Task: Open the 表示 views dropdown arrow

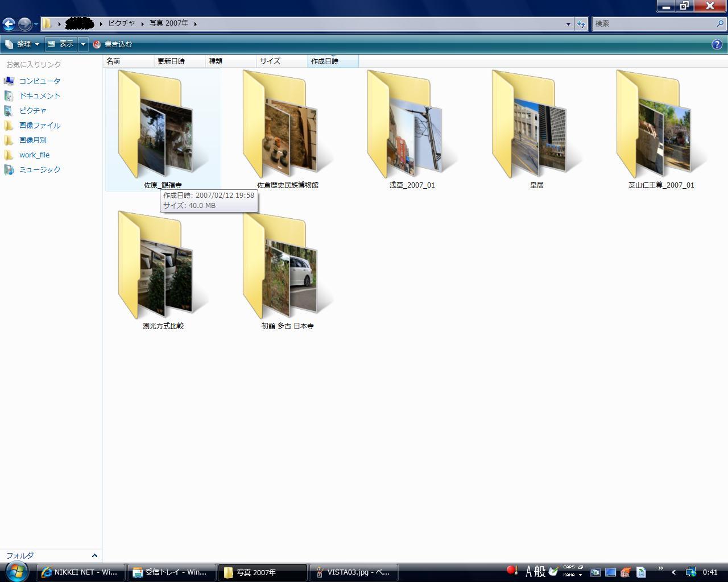Action: coord(83,44)
